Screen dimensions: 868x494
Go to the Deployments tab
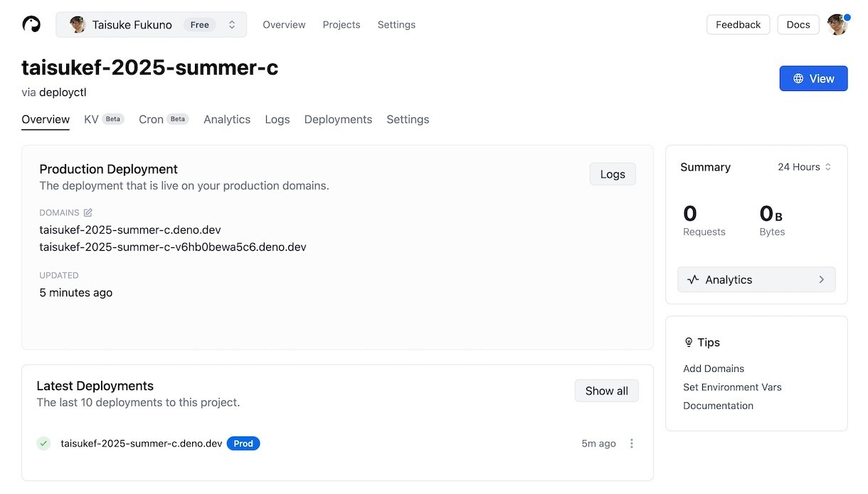point(338,119)
